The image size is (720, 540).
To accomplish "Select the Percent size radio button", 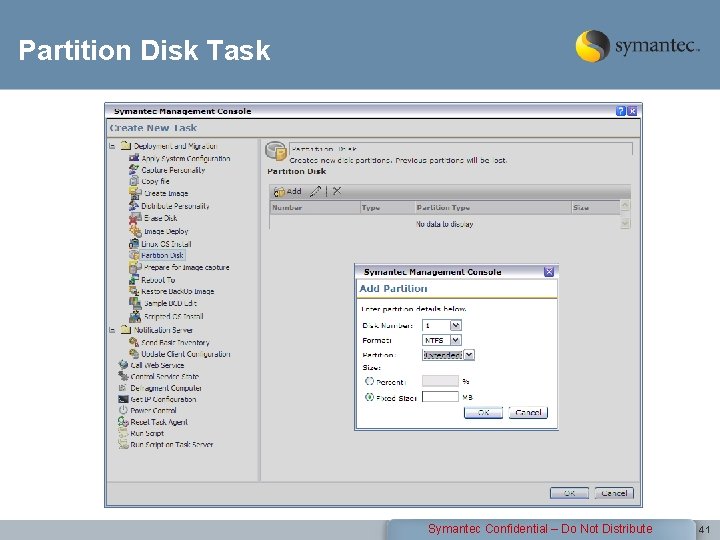I will tap(369, 381).
